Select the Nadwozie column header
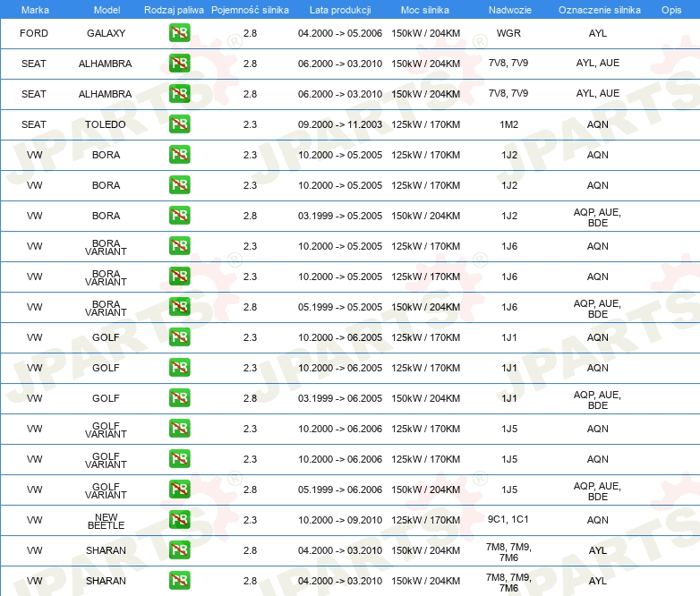The height and width of the screenshot is (596, 700). [x=510, y=10]
